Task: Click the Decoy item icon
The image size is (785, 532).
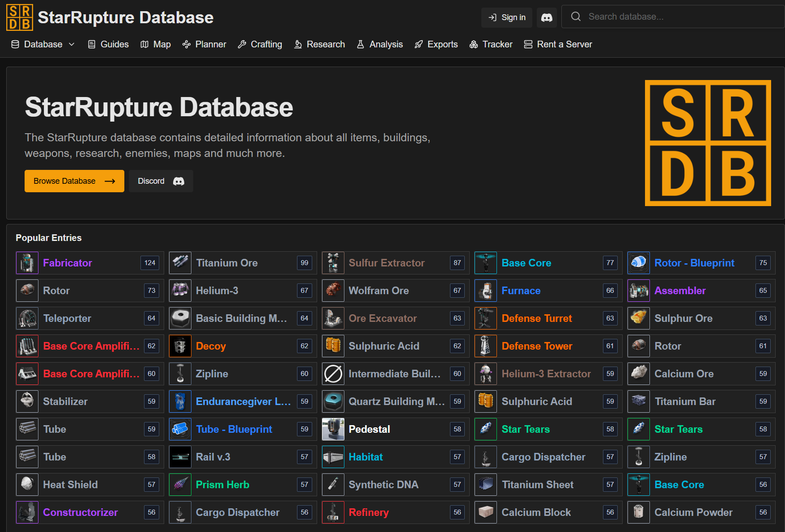Action: point(180,346)
